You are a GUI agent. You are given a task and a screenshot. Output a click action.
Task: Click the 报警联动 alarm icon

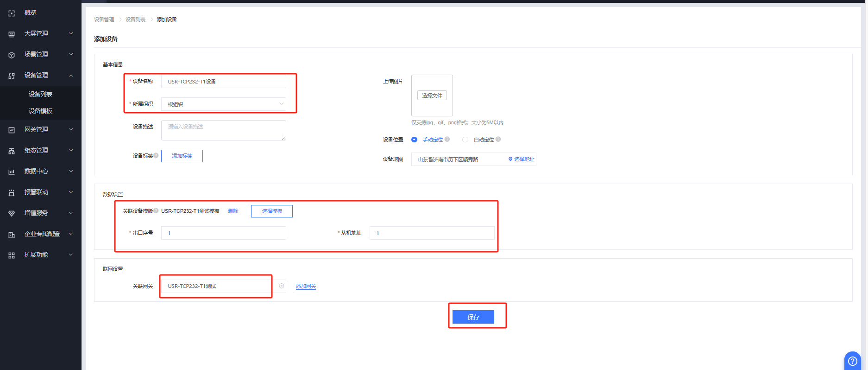click(x=12, y=192)
